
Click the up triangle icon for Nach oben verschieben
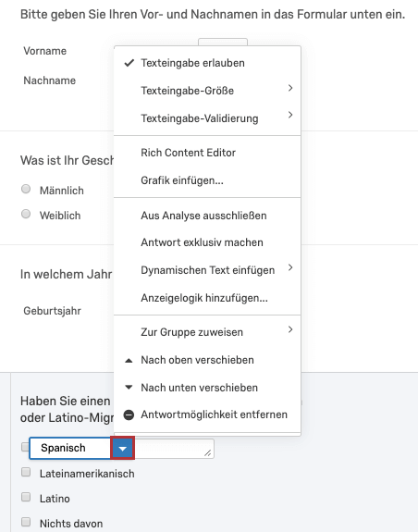[129, 360]
